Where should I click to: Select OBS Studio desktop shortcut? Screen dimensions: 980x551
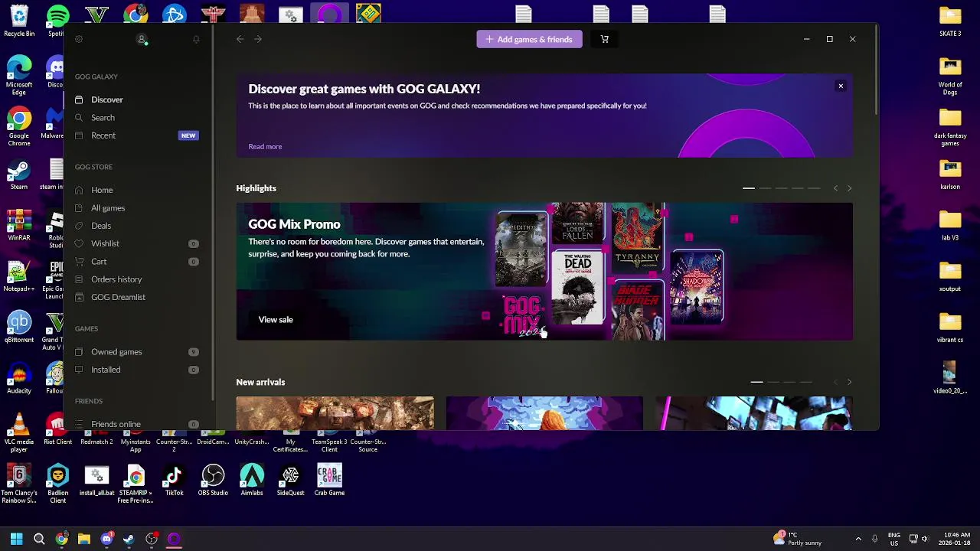click(x=213, y=481)
